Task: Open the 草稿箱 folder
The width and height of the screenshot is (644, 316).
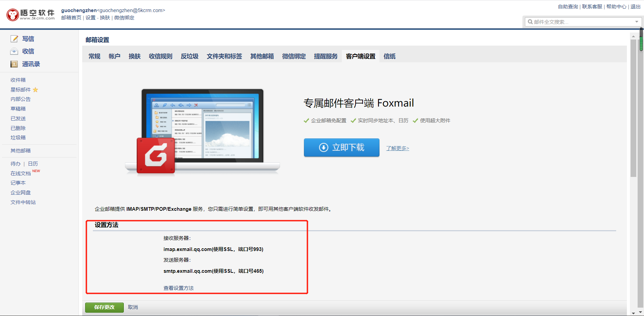Action: (x=18, y=109)
